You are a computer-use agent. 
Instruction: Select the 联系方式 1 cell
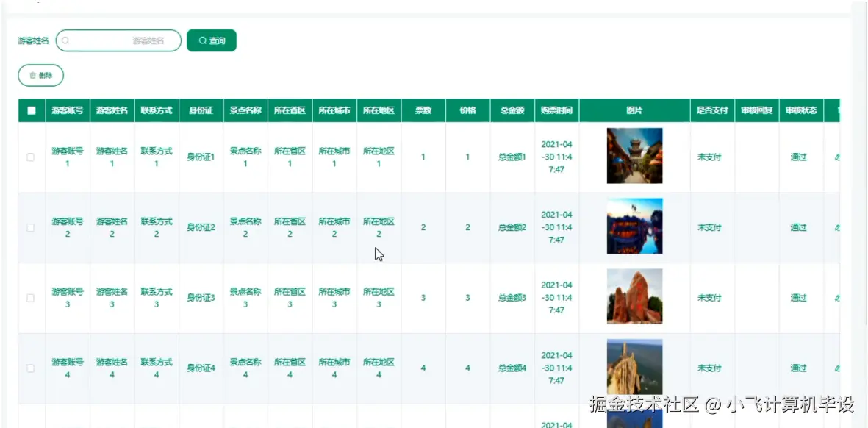[157, 157]
